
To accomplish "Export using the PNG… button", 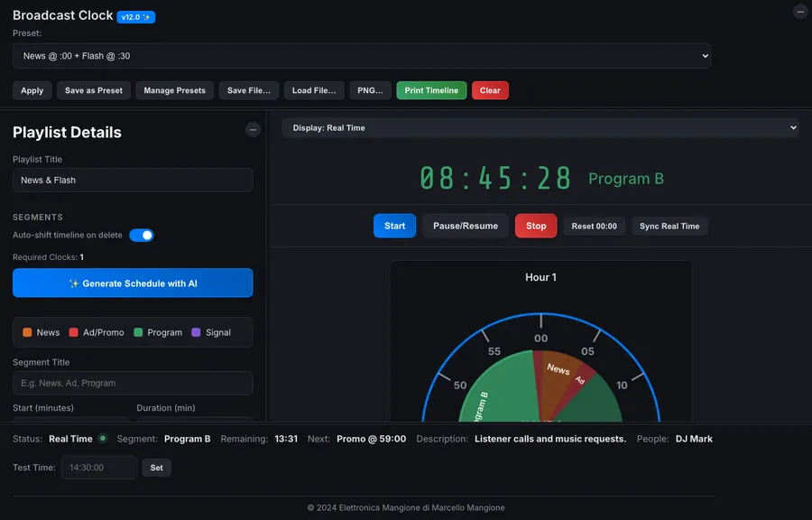I will click(x=370, y=90).
